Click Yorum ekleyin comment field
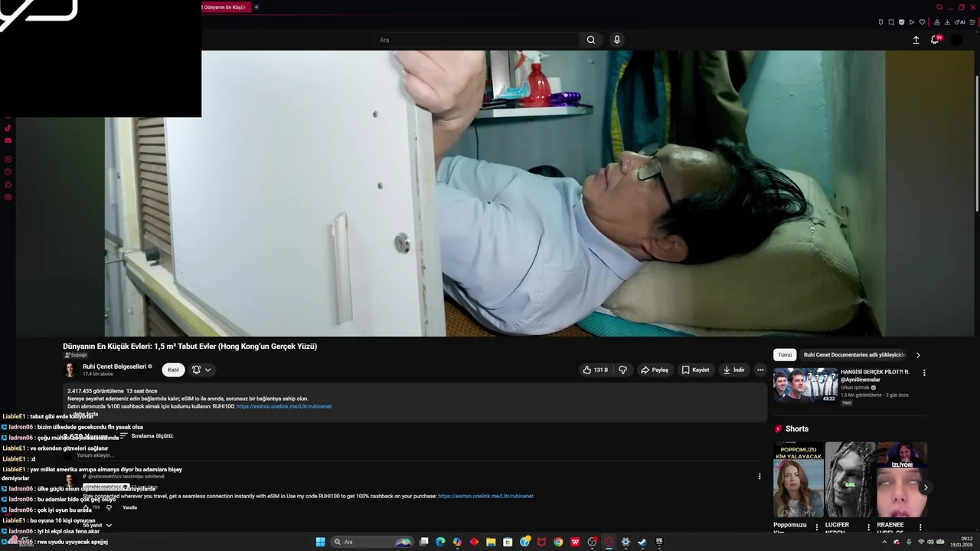 coord(417,455)
